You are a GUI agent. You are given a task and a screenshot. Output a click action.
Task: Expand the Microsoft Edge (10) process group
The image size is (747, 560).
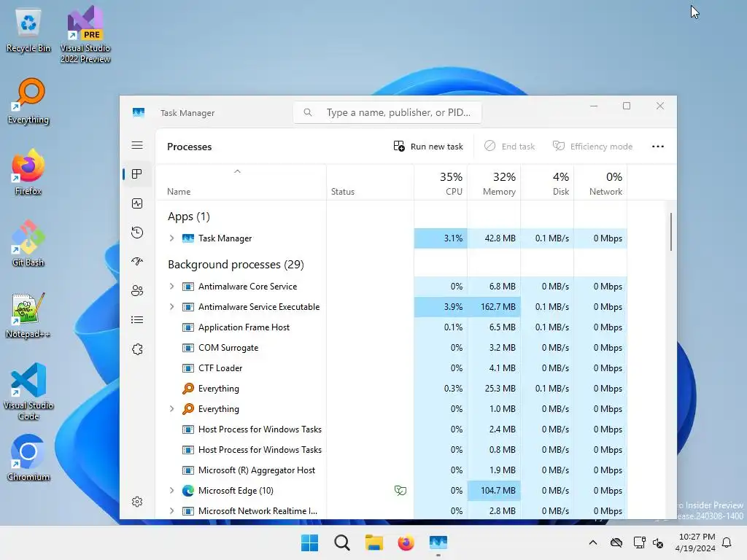(171, 491)
